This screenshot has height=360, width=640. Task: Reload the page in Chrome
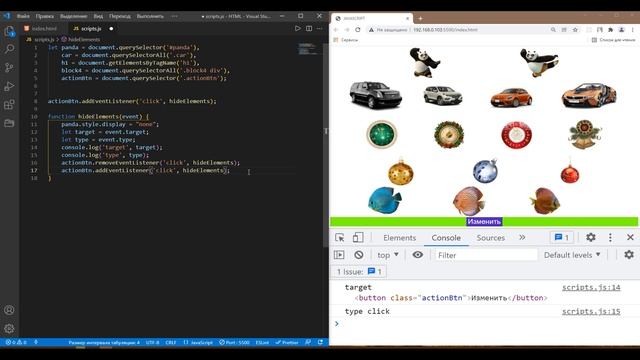click(x=358, y=30)
